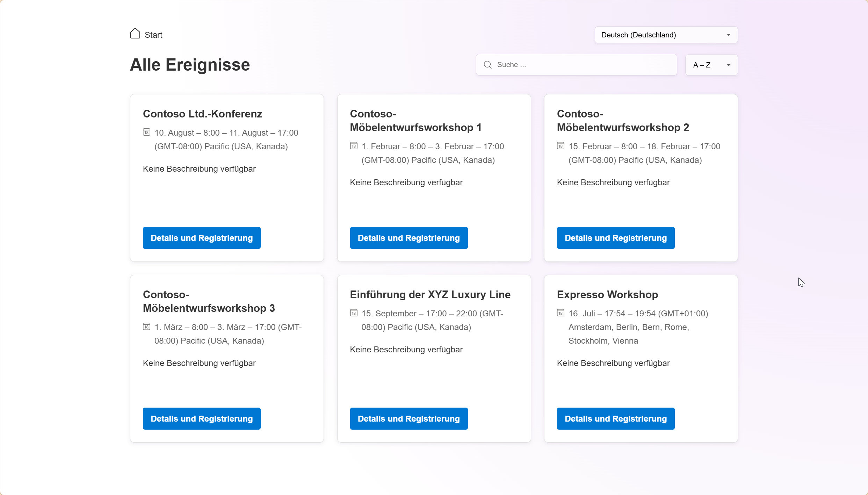The width and height of the screenshot is (868, 495).
Task: Click the 16. Juli 17:54 – 19:54 date text
Action: (x=638, y=327)
